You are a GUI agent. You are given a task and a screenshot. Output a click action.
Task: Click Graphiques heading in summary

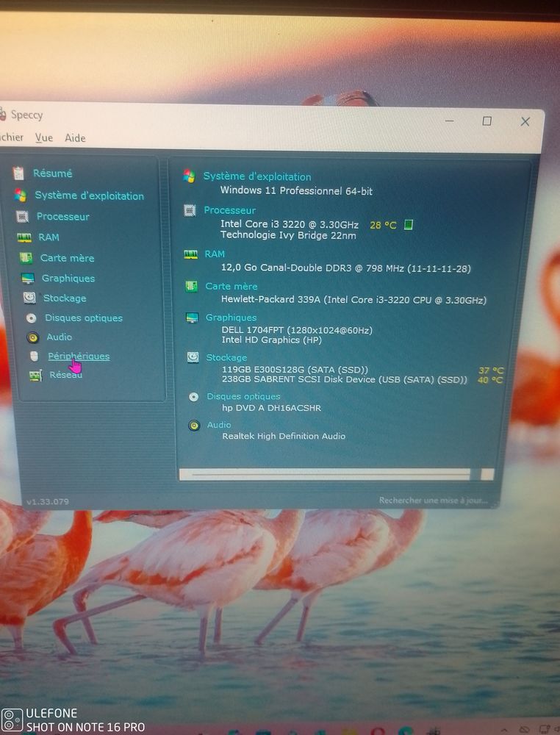point(231,318)
